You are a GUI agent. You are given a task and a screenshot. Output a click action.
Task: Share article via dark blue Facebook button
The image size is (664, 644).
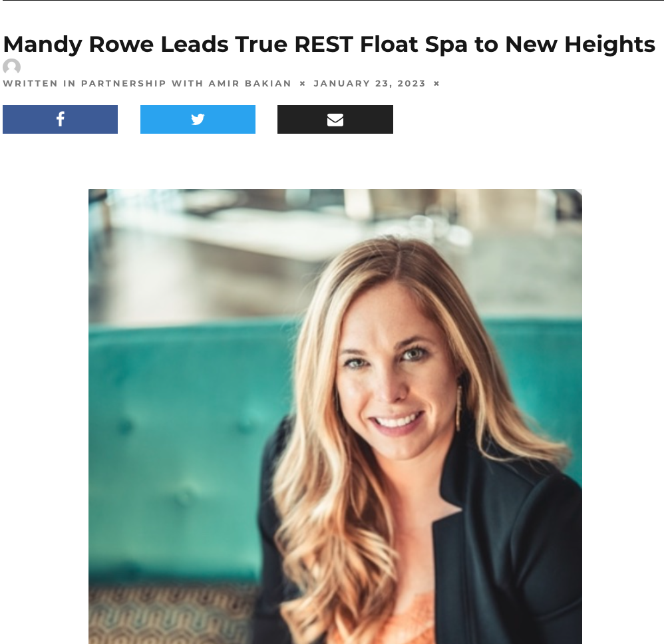coord(60,119)
